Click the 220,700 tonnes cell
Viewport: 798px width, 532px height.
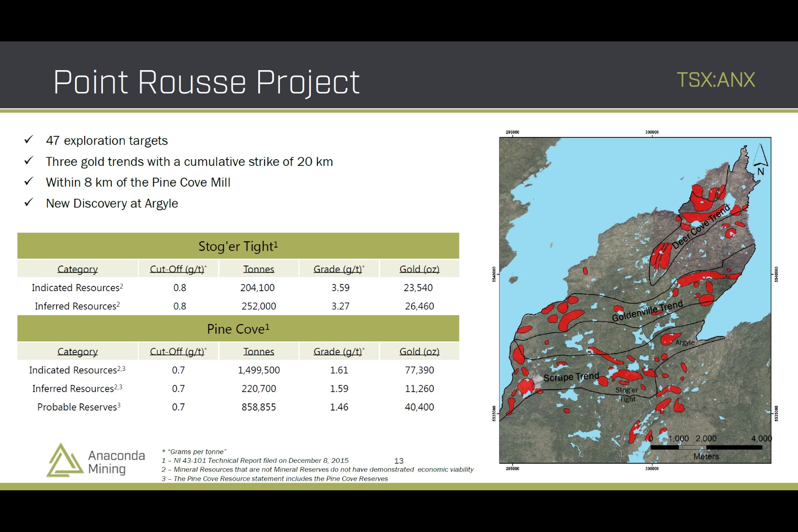pyautogui.click(x=259, y=388)
